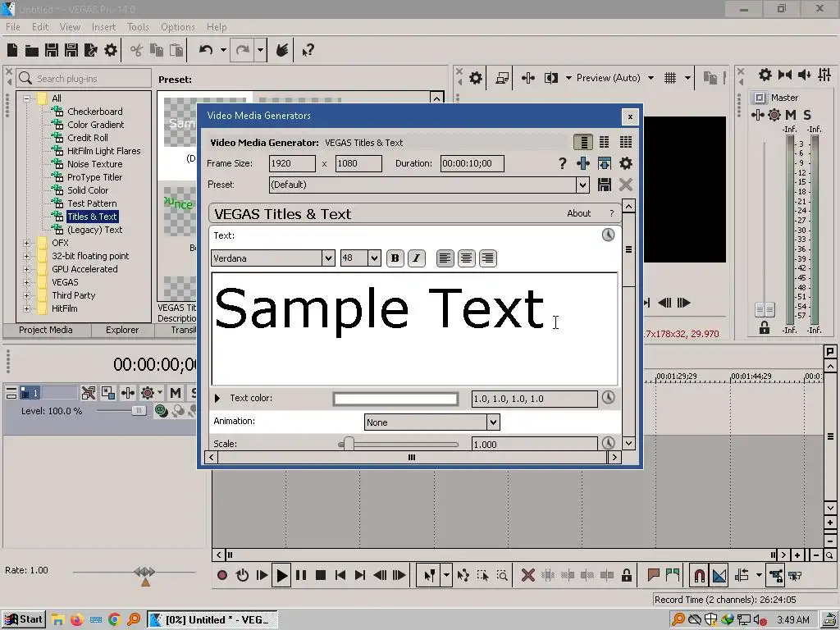Open the (Default) preset dropdown
Image resolution: width=840 pixels, height=630 pixels.
(582, 185)
